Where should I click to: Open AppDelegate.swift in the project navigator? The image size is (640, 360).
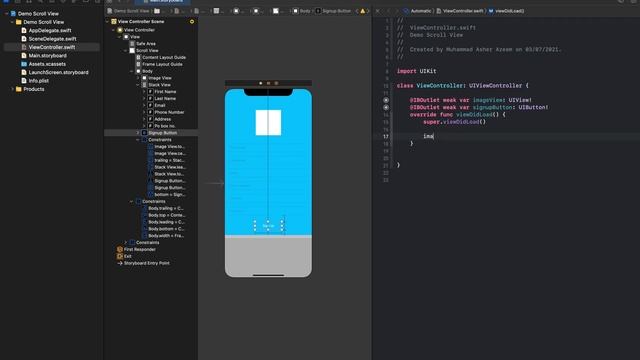(x=49, y=30)
